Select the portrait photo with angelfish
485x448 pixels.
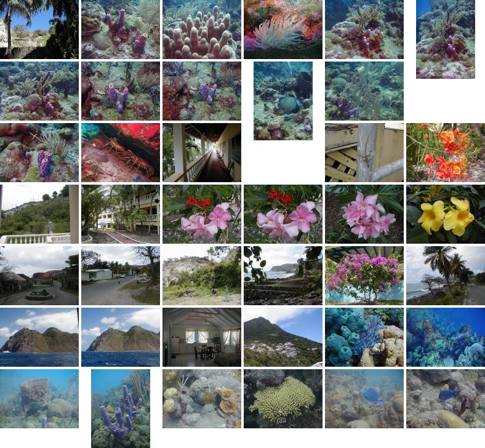pyautogui.click(x=283, y=101)
